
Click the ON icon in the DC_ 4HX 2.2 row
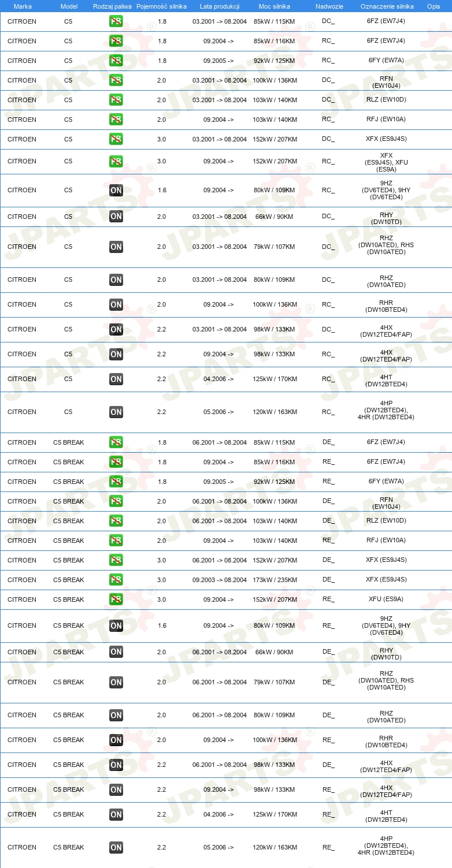point(116,329)
